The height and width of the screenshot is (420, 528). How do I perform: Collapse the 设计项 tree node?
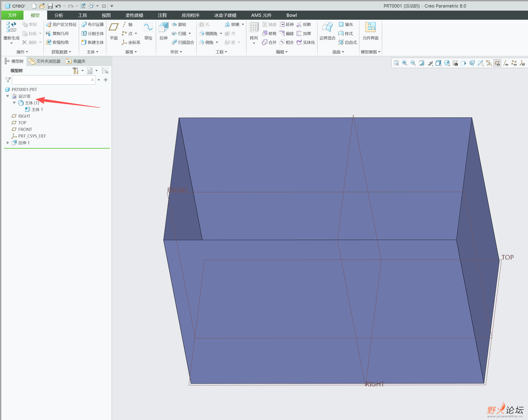pos(8,96)
